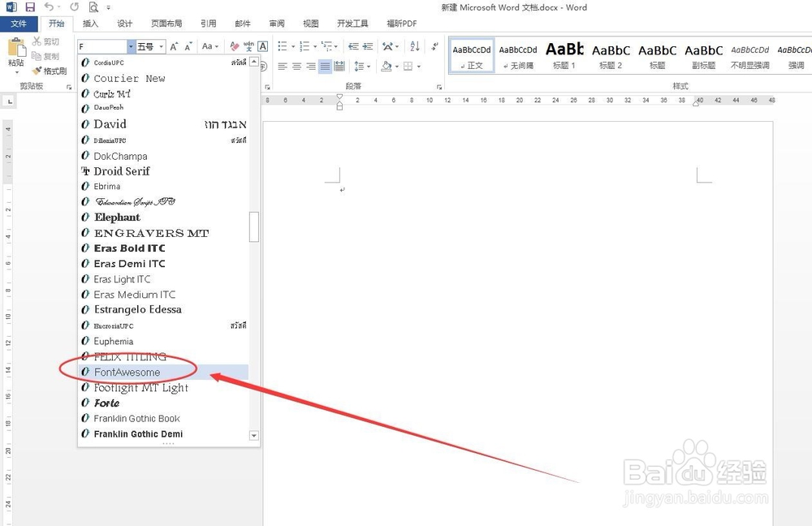
Task: Switch to the 引用 ribbon tab
Action: point(208,24)
